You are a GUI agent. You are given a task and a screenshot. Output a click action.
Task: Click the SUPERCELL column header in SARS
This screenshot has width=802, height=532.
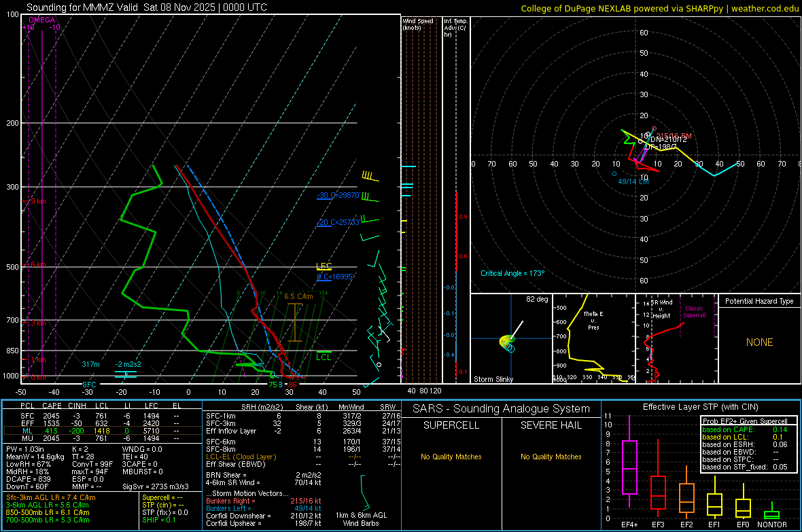[x=451, y=425]
